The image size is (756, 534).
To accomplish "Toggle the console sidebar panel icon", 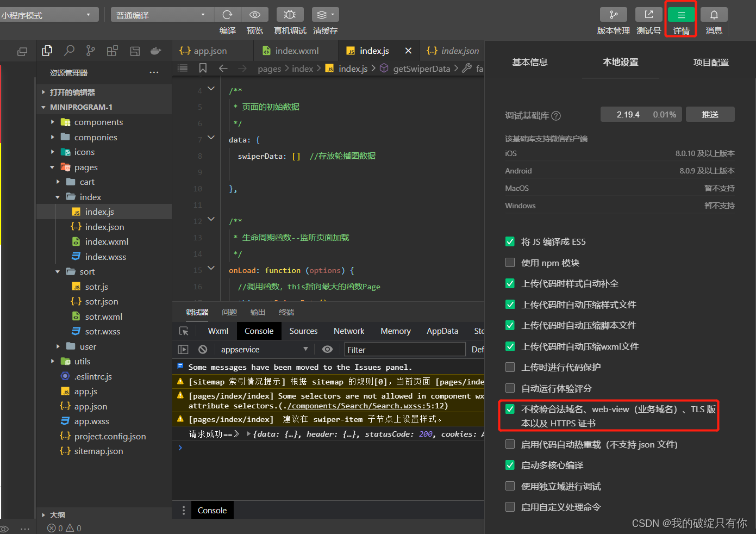I will (x=183, y=350).
